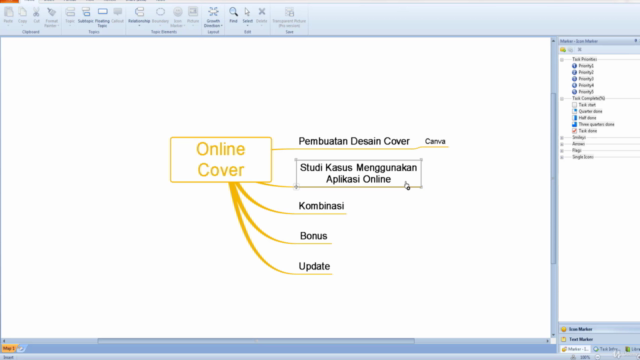Viewport: 640px width, 360px height.
Task: Collapse the Task Priorities group
Action: [562, 60]
